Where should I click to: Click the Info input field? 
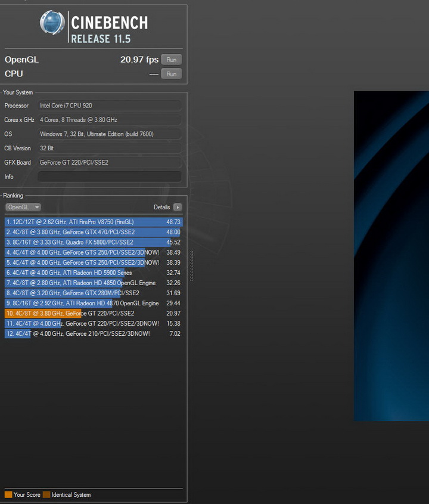[x=109, y=177]
